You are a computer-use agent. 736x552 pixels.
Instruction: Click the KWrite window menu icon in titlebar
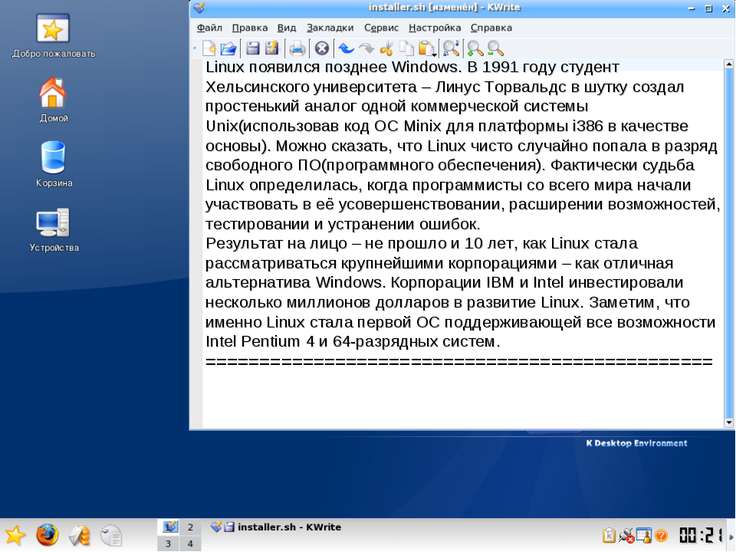point(199,8)
